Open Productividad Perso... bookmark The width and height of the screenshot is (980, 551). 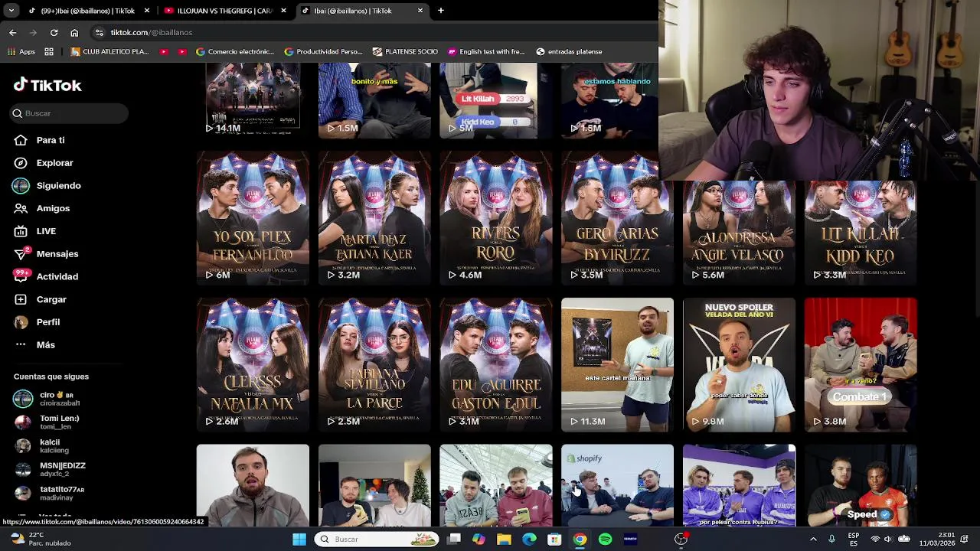click(x=323, y=51)
